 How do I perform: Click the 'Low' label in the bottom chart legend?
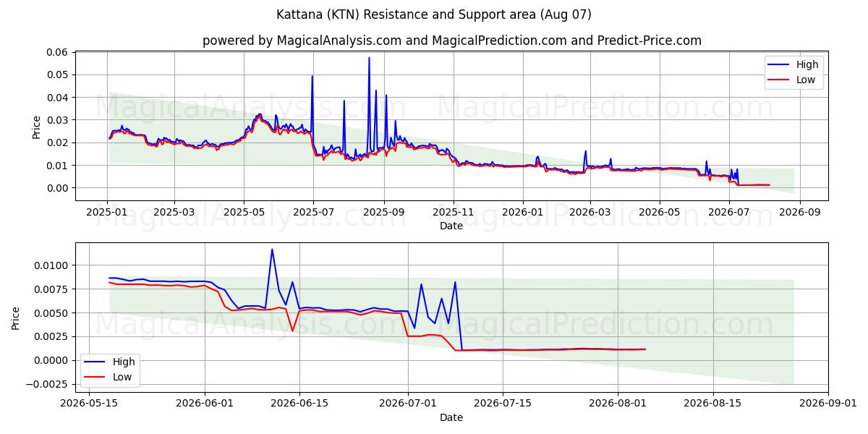point(122,376)
